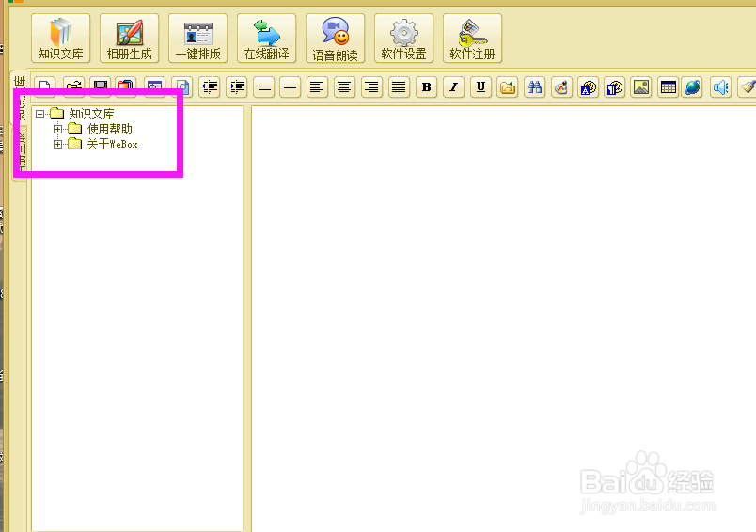Start 语音朗读 voice reading

coord(335,39)
